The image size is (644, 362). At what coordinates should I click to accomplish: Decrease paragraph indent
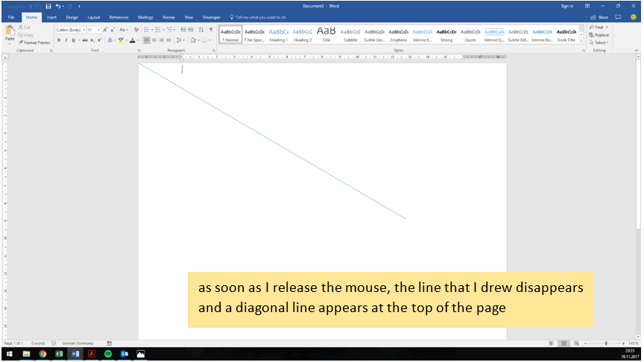point(183,30)
